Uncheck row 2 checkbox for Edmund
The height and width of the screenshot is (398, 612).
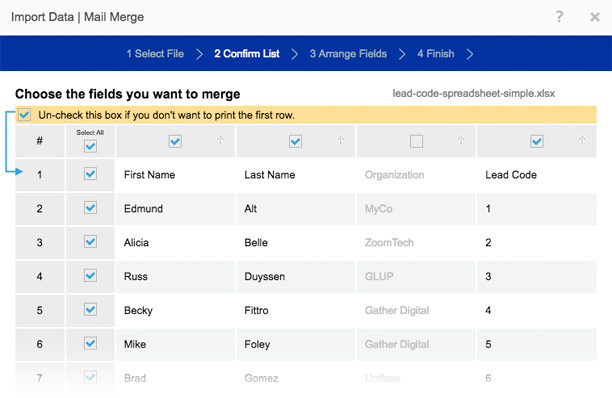coord(90,208)
